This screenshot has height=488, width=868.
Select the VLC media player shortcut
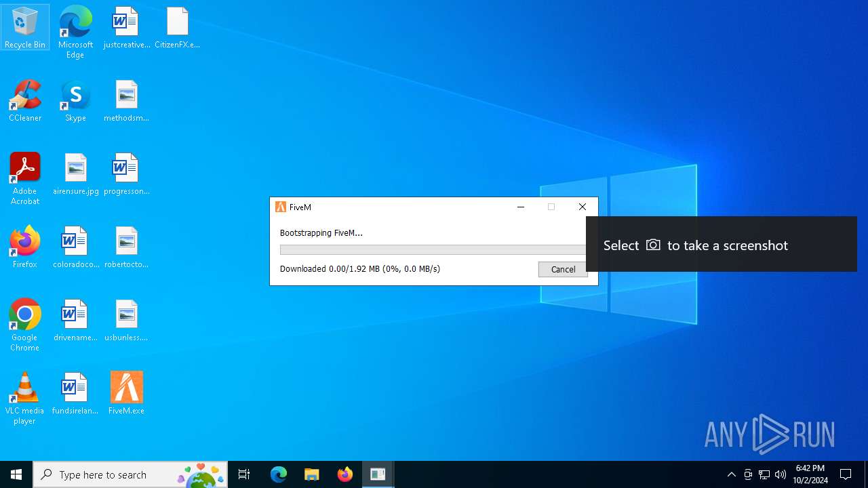point(25,399)
